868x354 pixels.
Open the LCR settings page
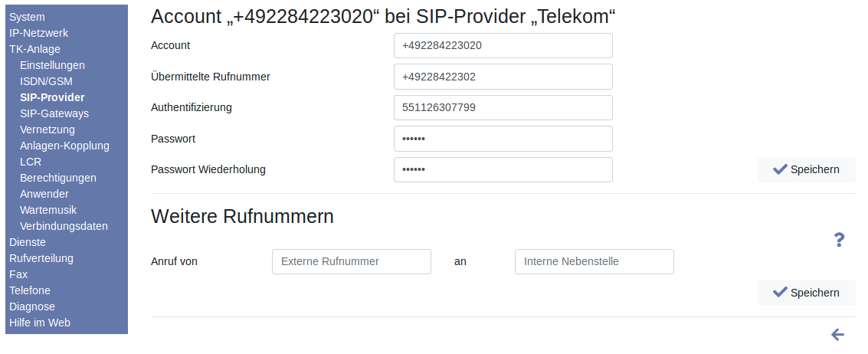pyautogui.click(x=31, y=162)
